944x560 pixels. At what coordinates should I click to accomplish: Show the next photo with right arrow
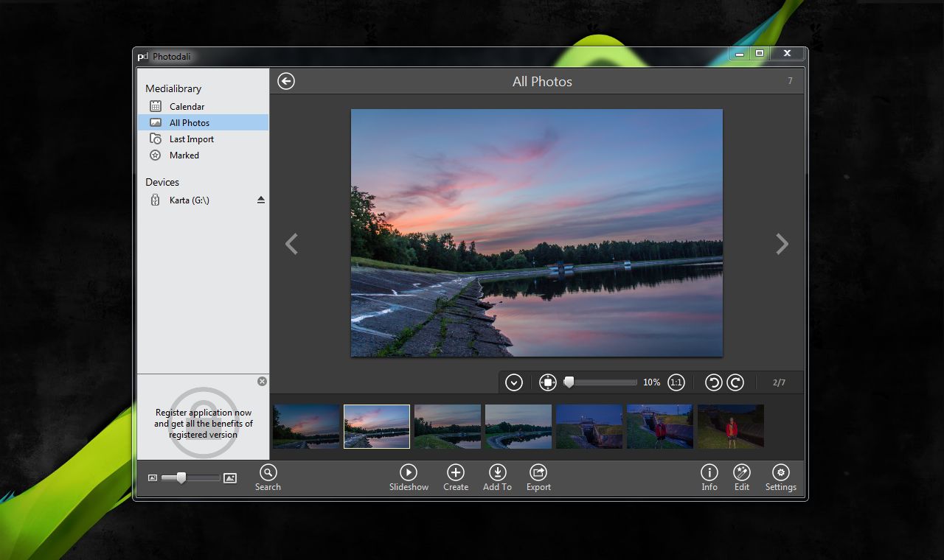(x=782, y=244)
